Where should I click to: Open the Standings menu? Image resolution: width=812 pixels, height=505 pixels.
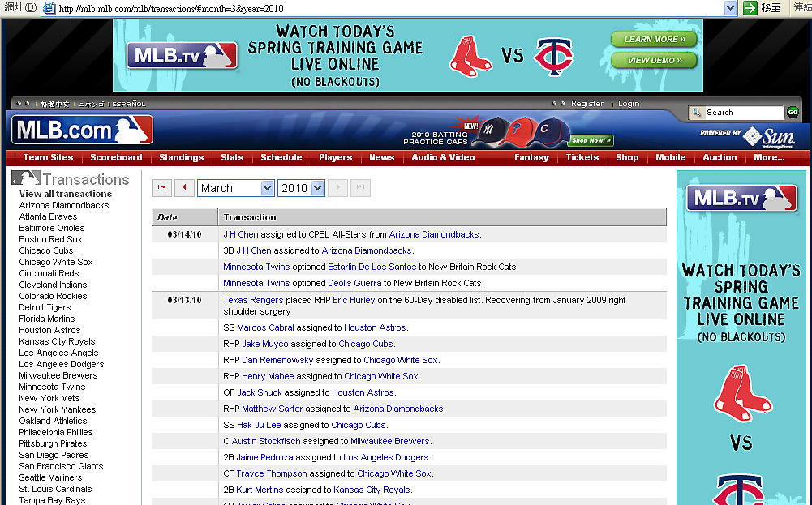click(181, 157)
